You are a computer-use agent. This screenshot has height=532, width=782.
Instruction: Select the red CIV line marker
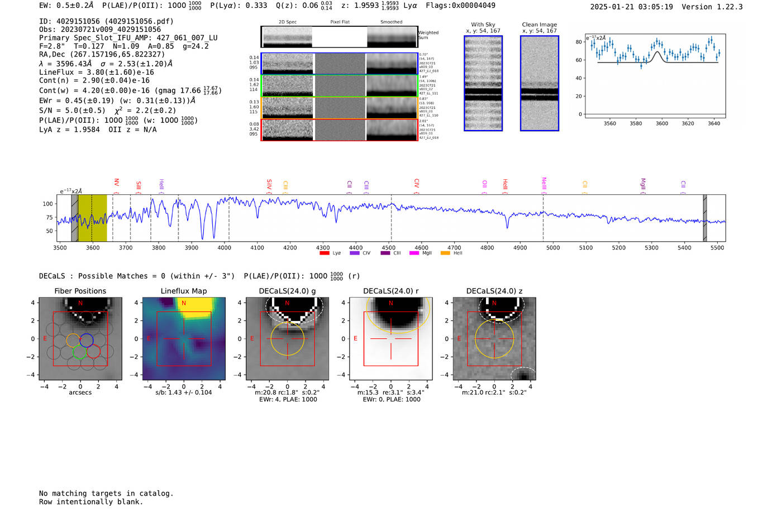point(416,186)
